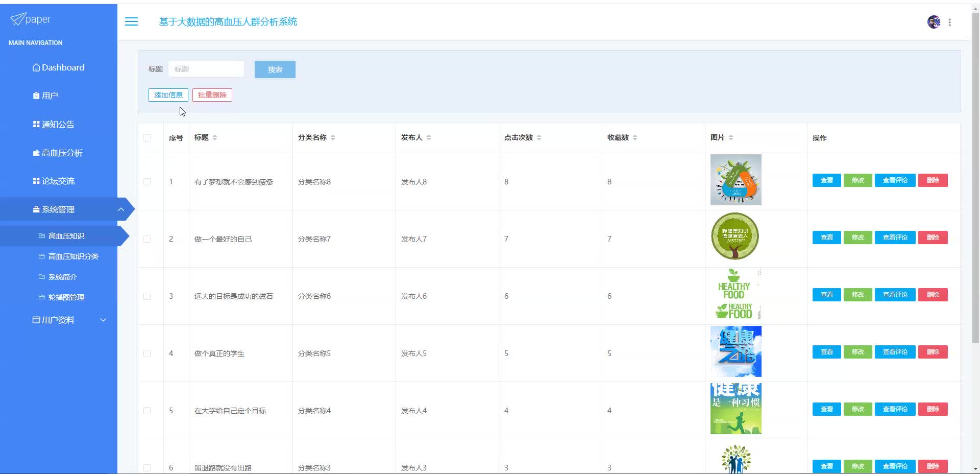Sort table by 发布人 column arrows

[x=429, y=137]
